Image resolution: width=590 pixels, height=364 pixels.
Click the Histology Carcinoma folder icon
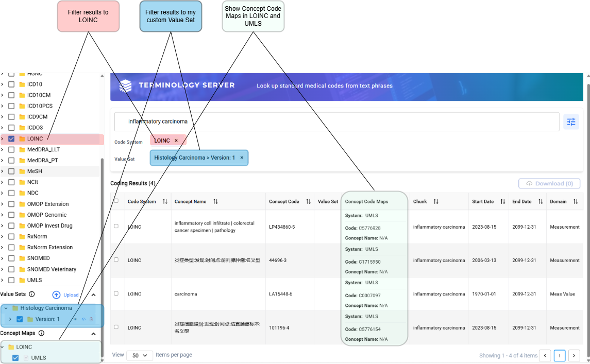[15, 308]
